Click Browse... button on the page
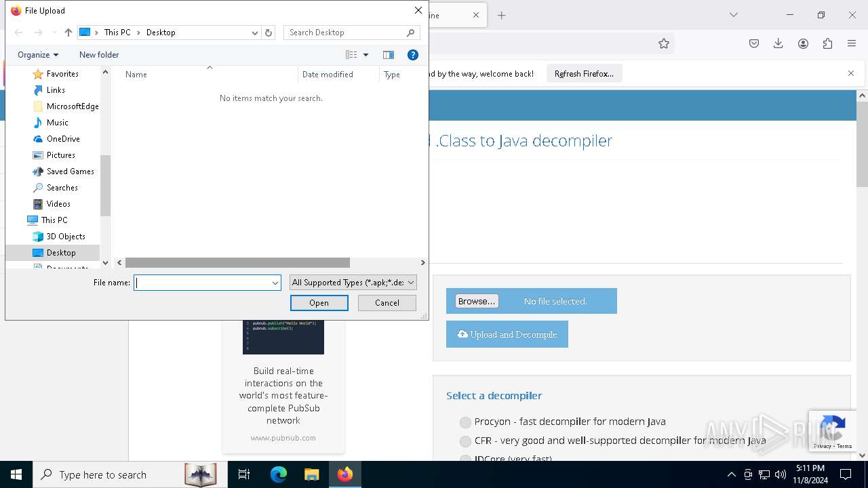 point(477,301)
